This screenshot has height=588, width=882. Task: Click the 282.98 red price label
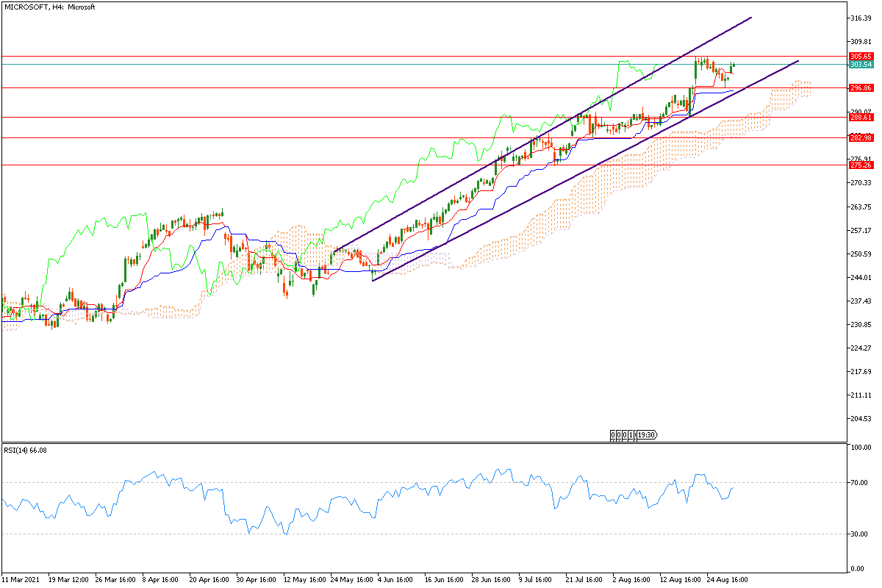pos(861,138)
